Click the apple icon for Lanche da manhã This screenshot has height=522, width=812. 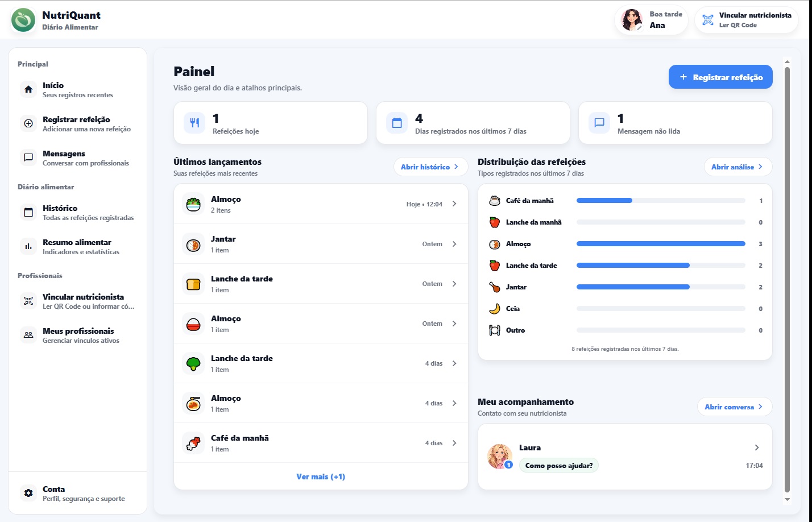[x=495, y=222]
